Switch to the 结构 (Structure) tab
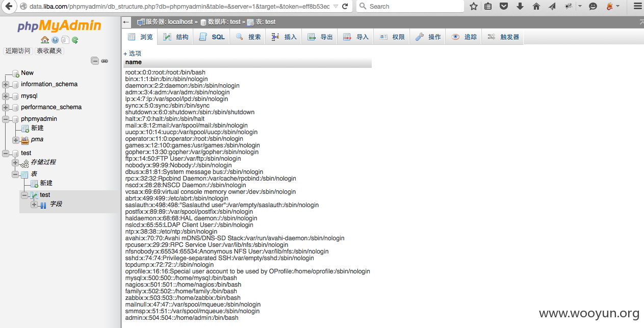The height and width of the screenshot is (328, 644). click(175, 37)
